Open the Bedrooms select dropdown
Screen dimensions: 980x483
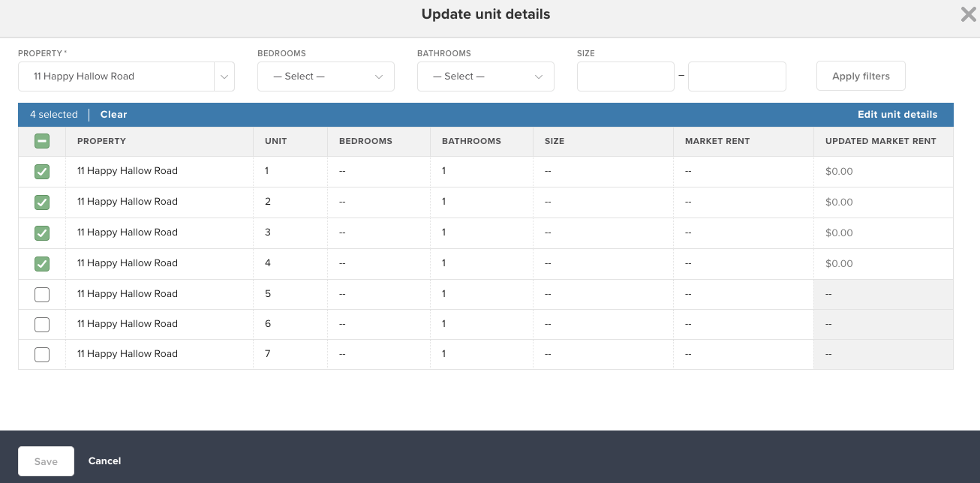(x=326, y=76)
